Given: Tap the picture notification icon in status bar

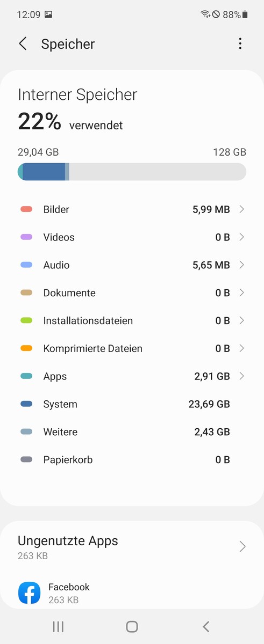Looking at the screenshot, I should pyautogui.click(x=48, y=15).
